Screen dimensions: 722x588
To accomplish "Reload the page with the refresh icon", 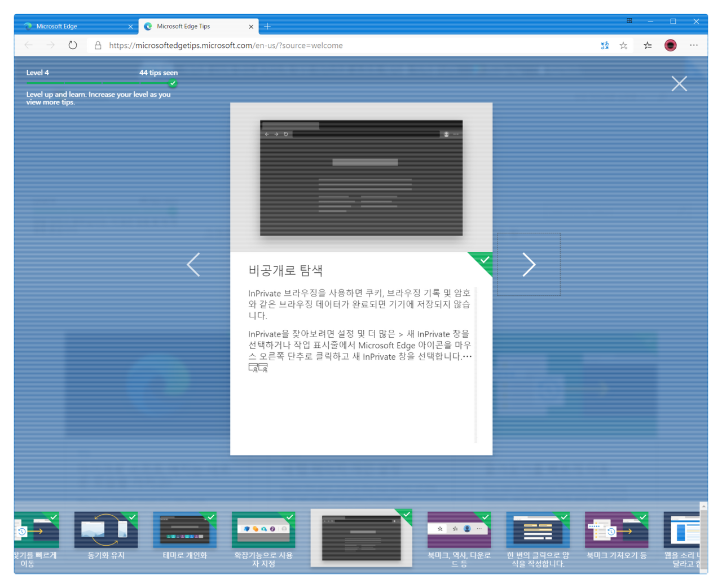I will pos(73,45).
